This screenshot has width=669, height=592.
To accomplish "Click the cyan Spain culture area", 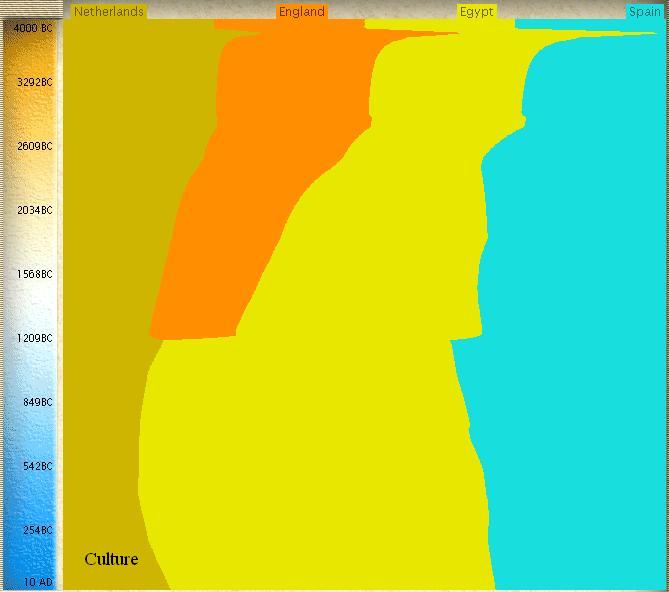I will 580,300.
